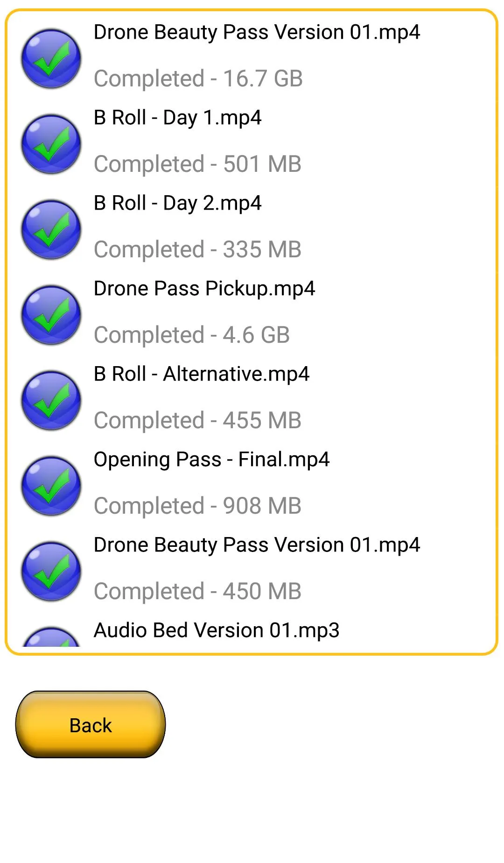504x863 pixels.
Task: Click status text Completed - 501 MB
Action: [x=197, y=164]
